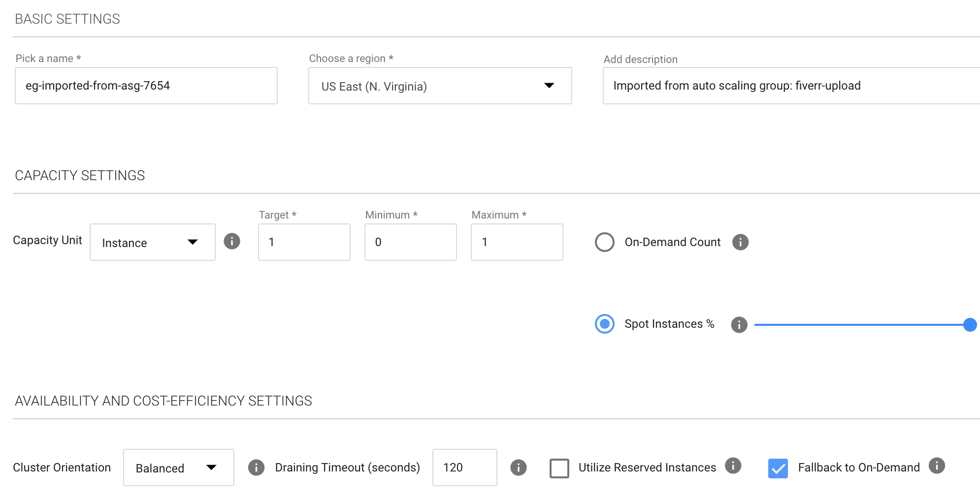This screenshot has height=500, width=980.
Task: Enable Utilize Reserved Instances checkbox
Action: click(x=559, y=468)
